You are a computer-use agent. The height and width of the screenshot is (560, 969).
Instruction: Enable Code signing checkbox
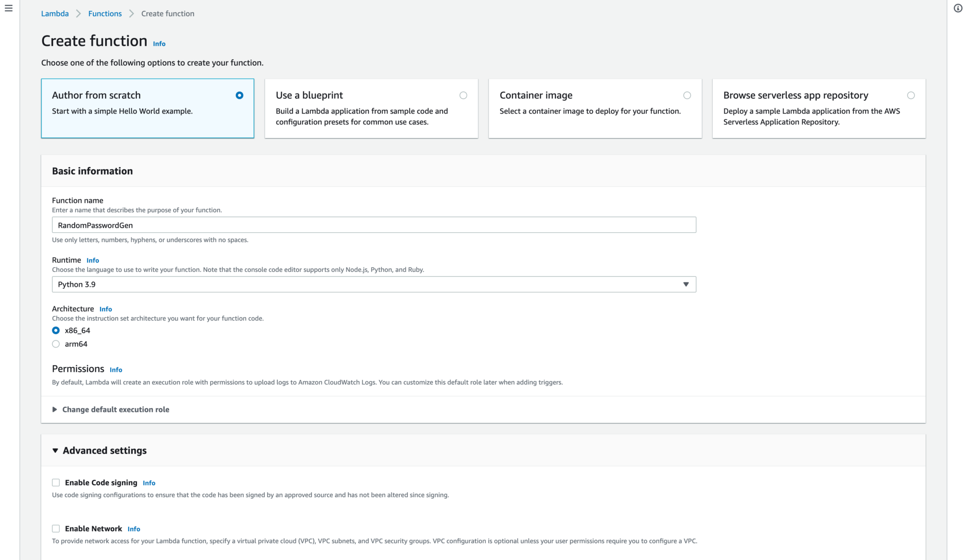pyautogui.click(x=56, y=482)
